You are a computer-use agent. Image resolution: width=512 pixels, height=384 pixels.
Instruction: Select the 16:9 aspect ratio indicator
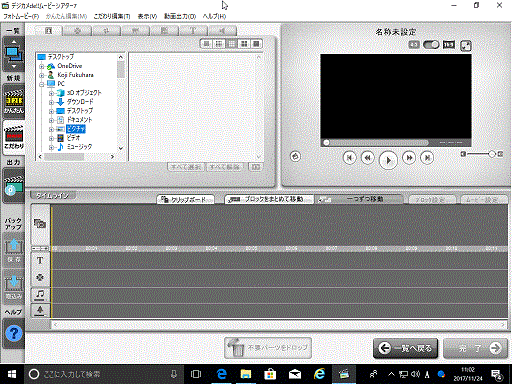click(x=449, y=45)
